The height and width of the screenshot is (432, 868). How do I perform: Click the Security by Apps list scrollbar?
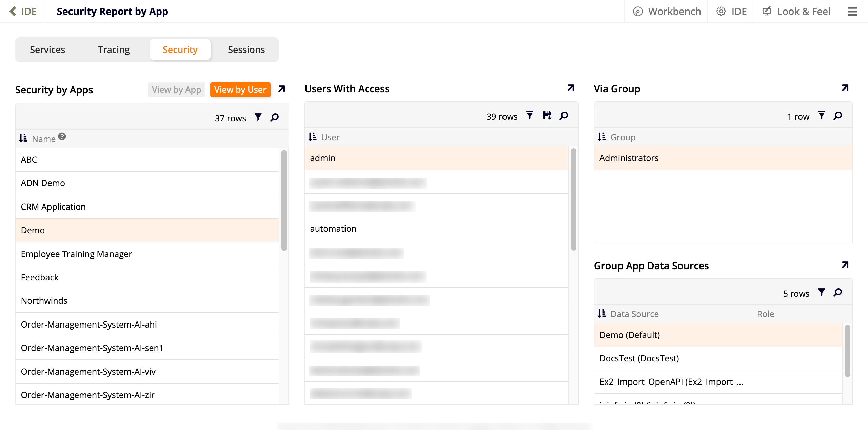coord(284,200)
